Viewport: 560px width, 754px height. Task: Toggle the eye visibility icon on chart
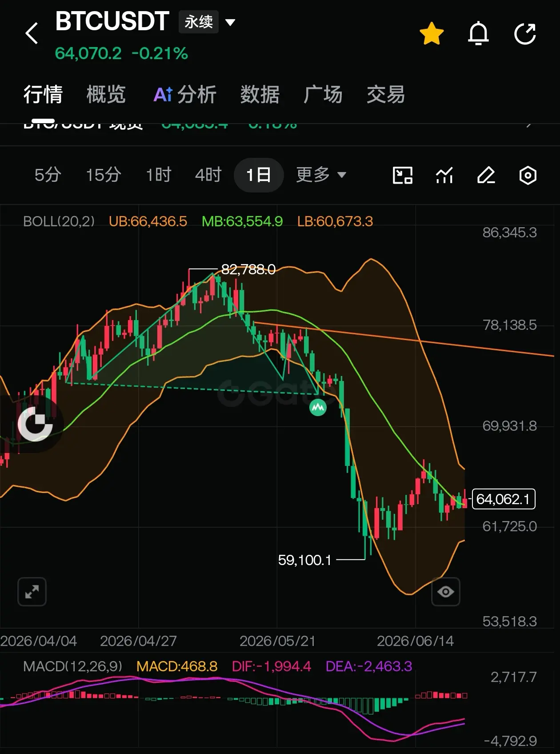click(x=446, y=592)
